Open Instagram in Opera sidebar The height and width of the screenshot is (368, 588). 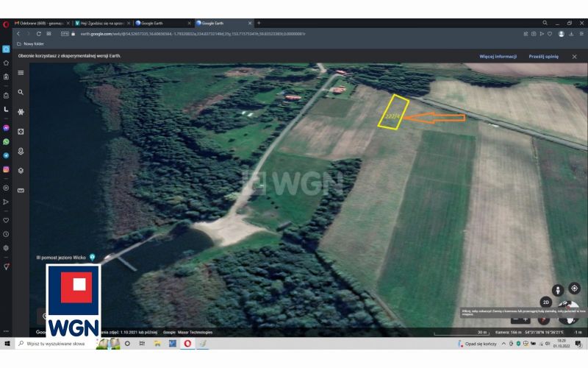(x=6, y=169)
